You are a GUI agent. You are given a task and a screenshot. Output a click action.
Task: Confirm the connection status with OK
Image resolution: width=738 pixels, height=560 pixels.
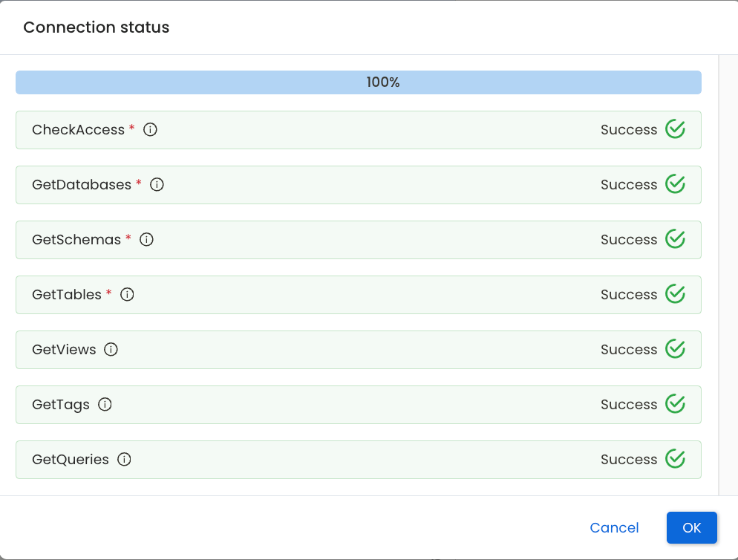coord(691,527)
